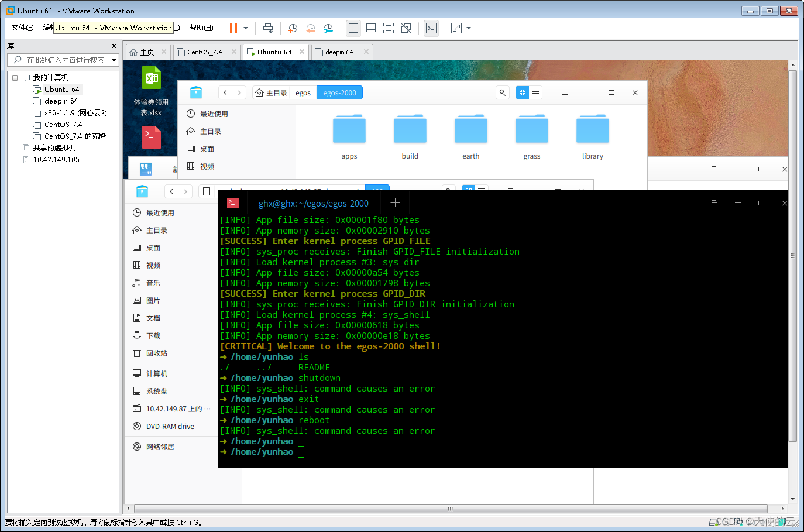Open 图片 in lower file manager sidebar

pos(171,300)
